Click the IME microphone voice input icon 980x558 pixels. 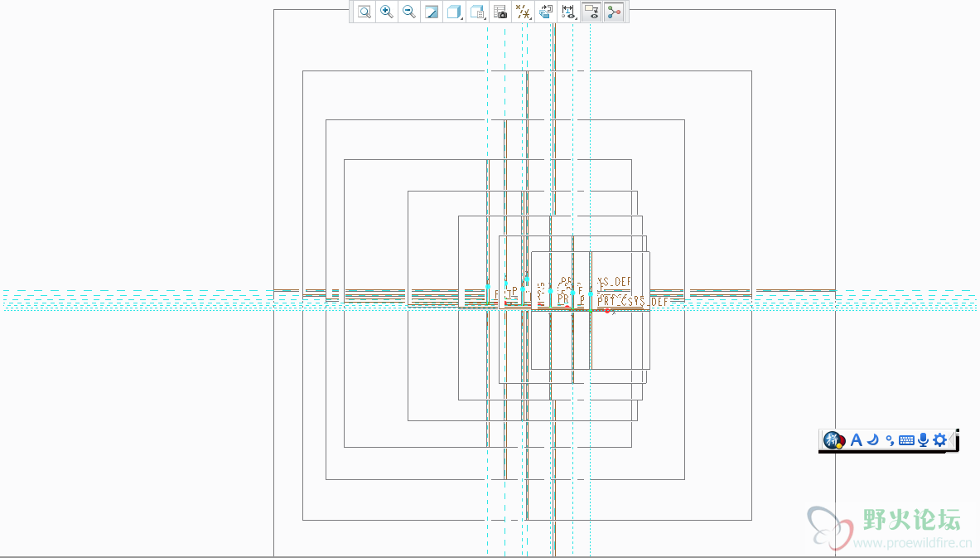(923, 440)
